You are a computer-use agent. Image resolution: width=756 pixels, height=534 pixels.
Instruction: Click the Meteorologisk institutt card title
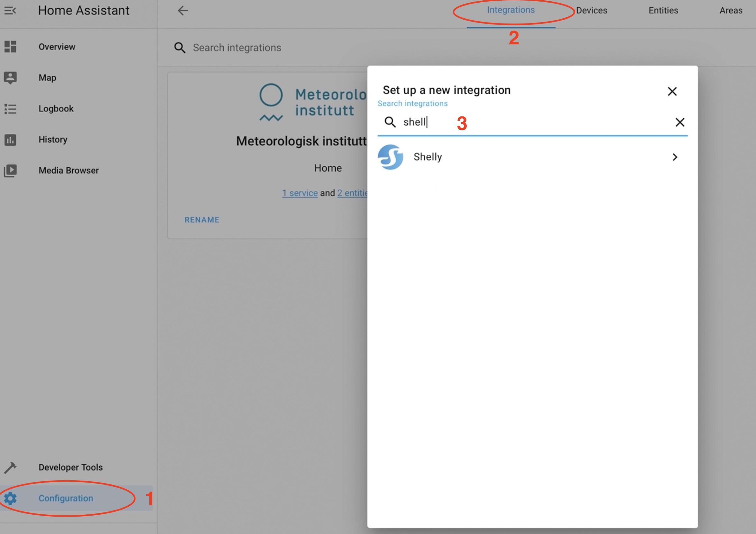click(301, 141)
